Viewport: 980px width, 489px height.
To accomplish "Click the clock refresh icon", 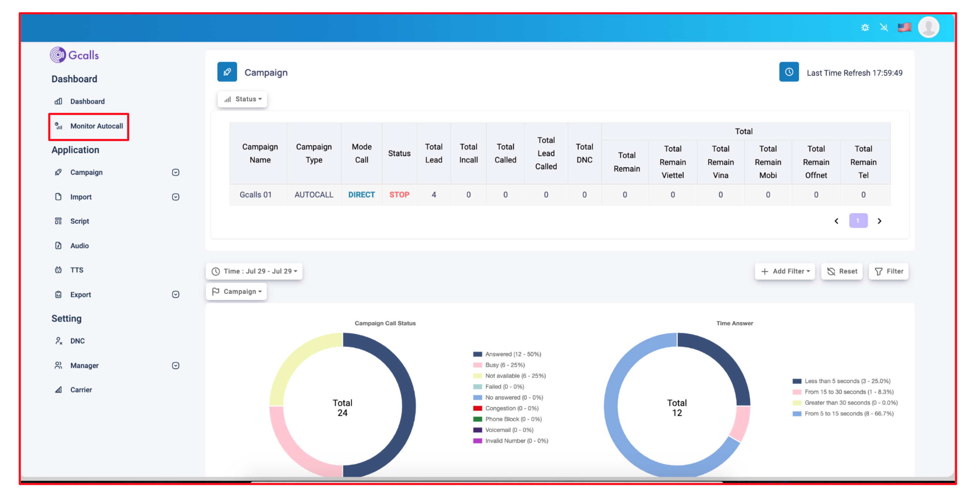I will (x=789, y=72).
